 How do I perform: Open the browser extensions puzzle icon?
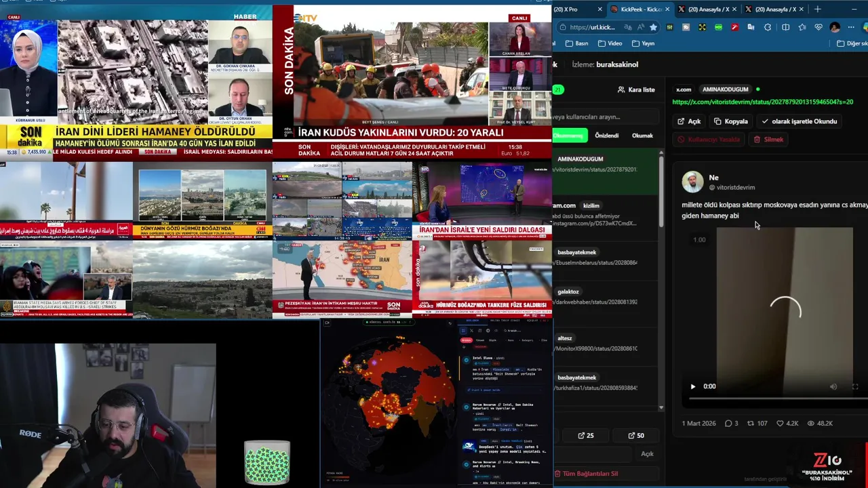click(767, 27)
